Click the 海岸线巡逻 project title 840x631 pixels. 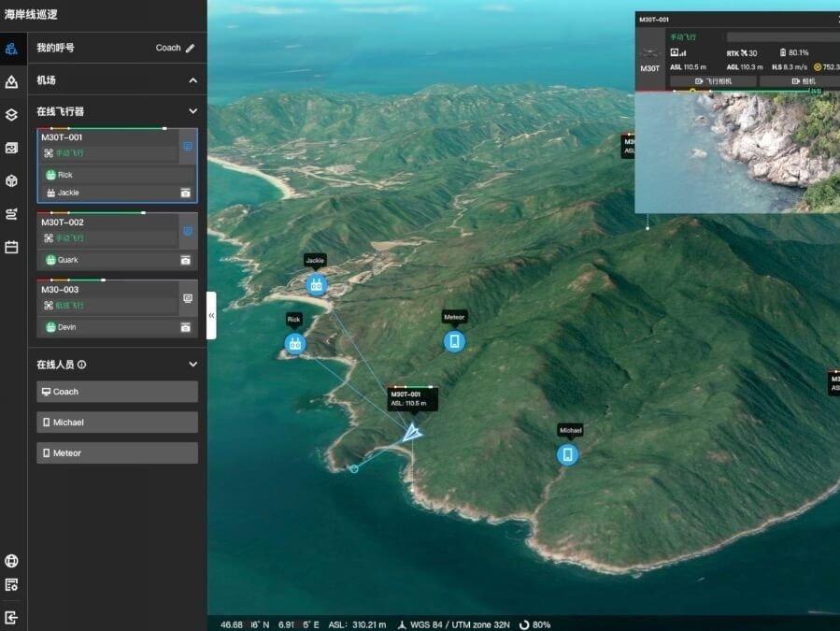coord(31,14)
